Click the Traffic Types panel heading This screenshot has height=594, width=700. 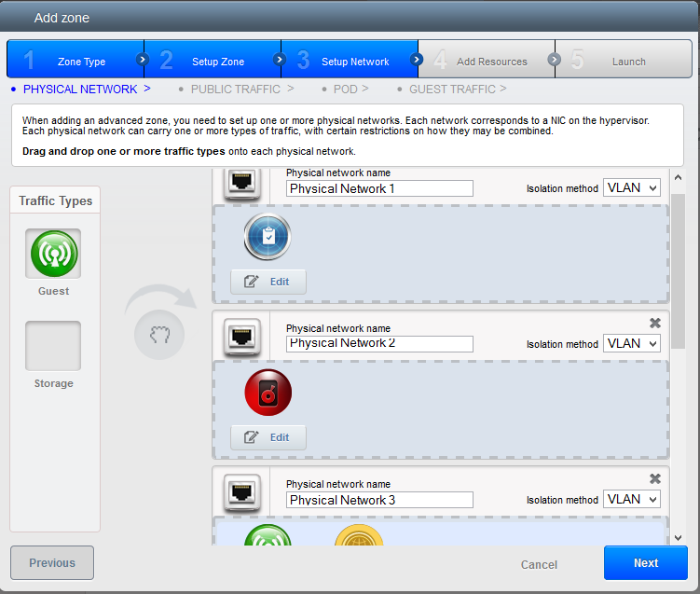pos(55,201)
